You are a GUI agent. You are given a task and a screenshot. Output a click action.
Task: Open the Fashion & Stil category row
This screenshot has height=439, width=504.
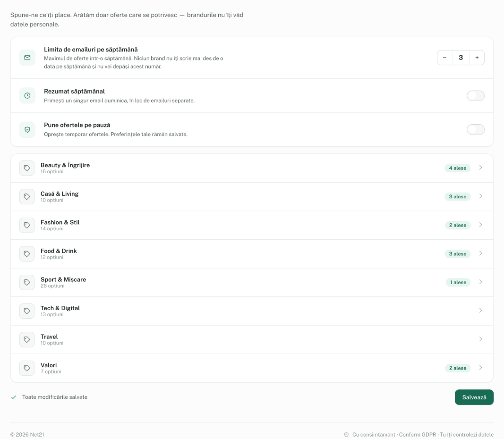(x=252, y=225)
